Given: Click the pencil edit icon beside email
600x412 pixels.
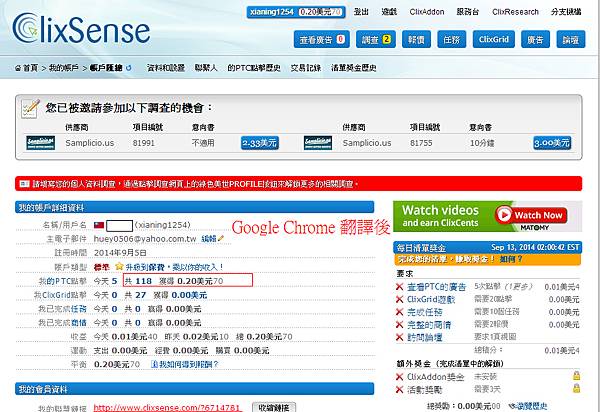Looking at the screenshot, I should pos(221,239).
